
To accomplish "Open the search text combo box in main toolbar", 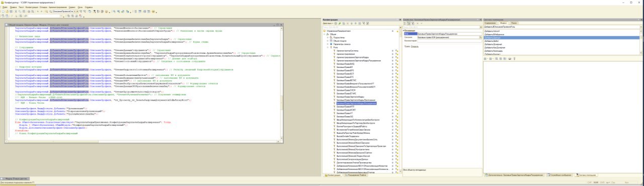I will (x=66, y=11).
